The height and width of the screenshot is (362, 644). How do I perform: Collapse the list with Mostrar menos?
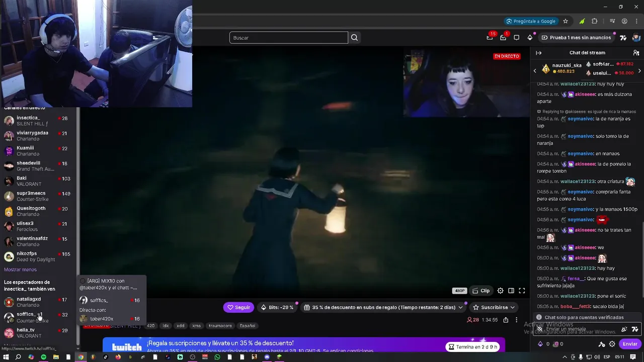(x=20, y=269)
